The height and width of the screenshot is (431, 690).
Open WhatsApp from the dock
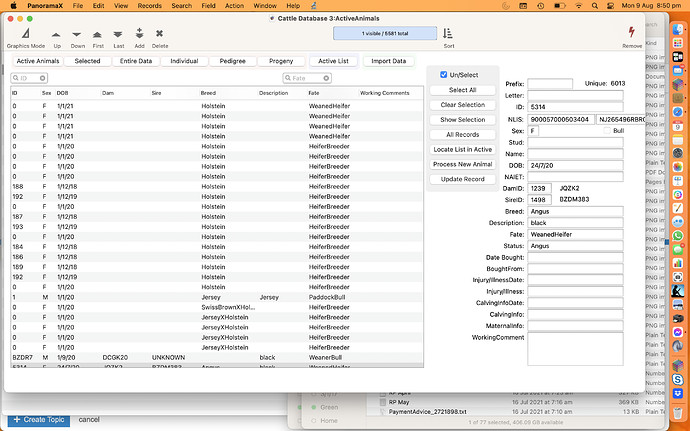pyautogui.click(x=678, y=236)
